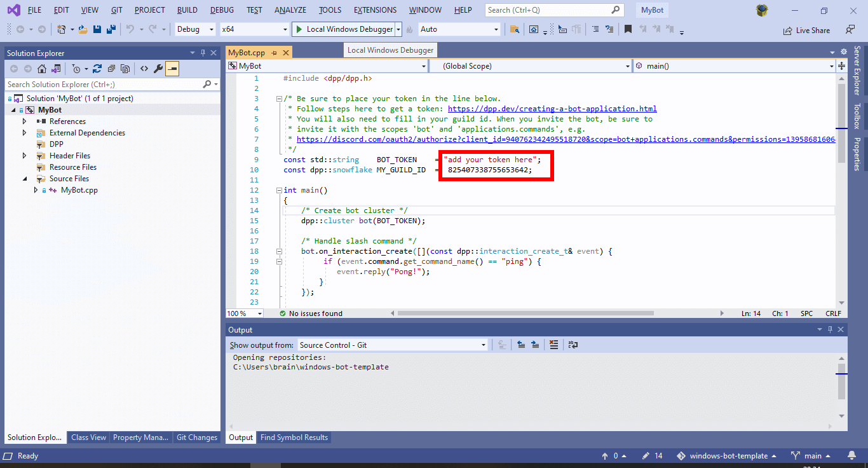
Task: Click the Save All toolbar icon
Action: pyautogui.click(x=111, y=29)
